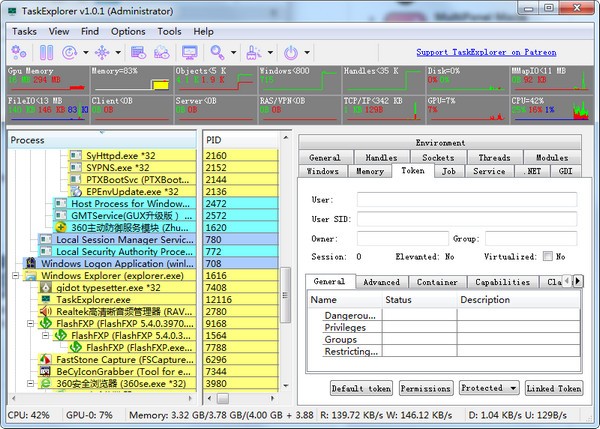Select the Capabilities token sub-tab
This screenshot has width=600, height=429.
click(503, 282)
